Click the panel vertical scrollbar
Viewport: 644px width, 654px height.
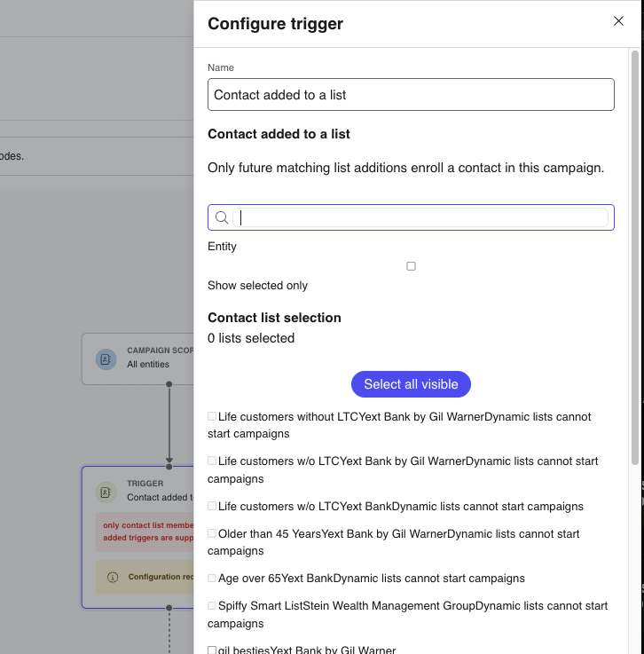click(x=635, y=257)
